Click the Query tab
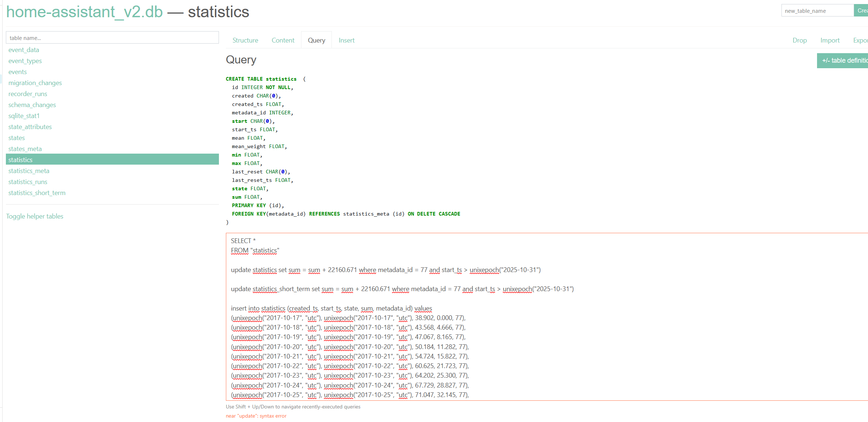868x422 pixels. tap(316, 40)
